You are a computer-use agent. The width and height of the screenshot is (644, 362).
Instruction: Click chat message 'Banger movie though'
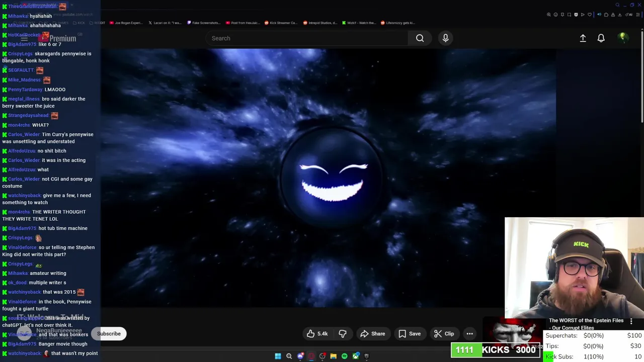pos(63,344)
